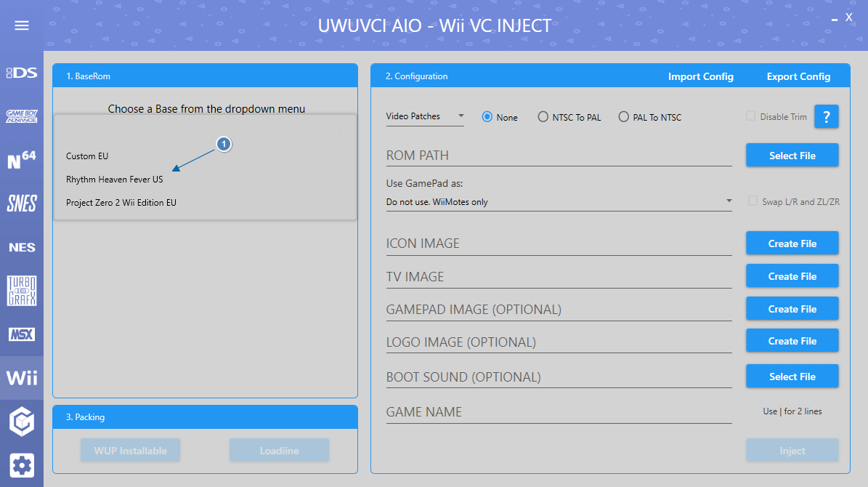Screen dimensions: 868x487
Task: Select the SNES console icon
Action: pos(22,204)
